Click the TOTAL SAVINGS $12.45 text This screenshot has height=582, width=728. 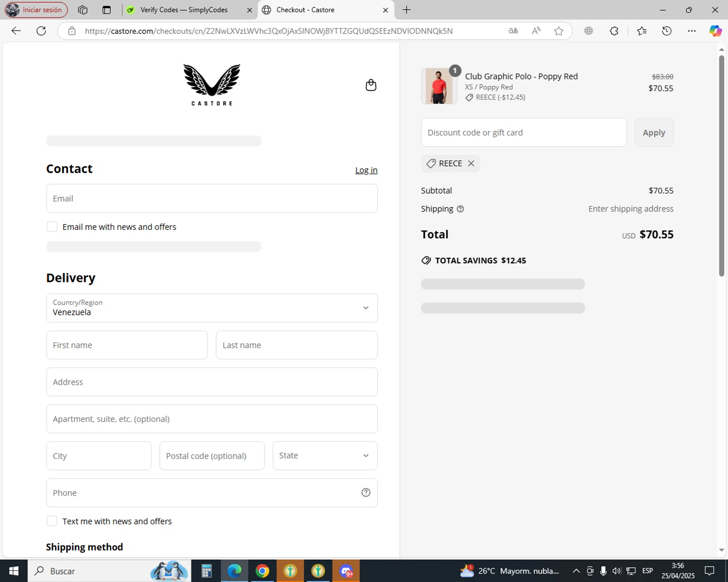(x=480, y=260)
